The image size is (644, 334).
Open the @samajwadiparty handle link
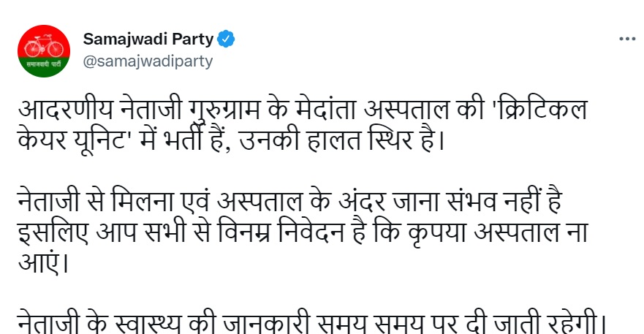click(x=148, y=61)
